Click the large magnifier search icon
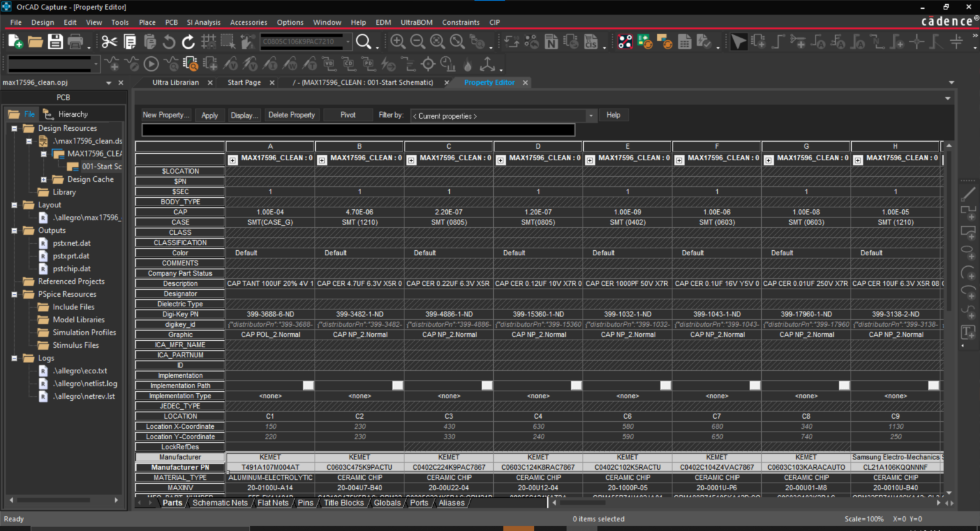Viewport: 980px width, 531px height. pyautogui.click(x=364, y=42)
